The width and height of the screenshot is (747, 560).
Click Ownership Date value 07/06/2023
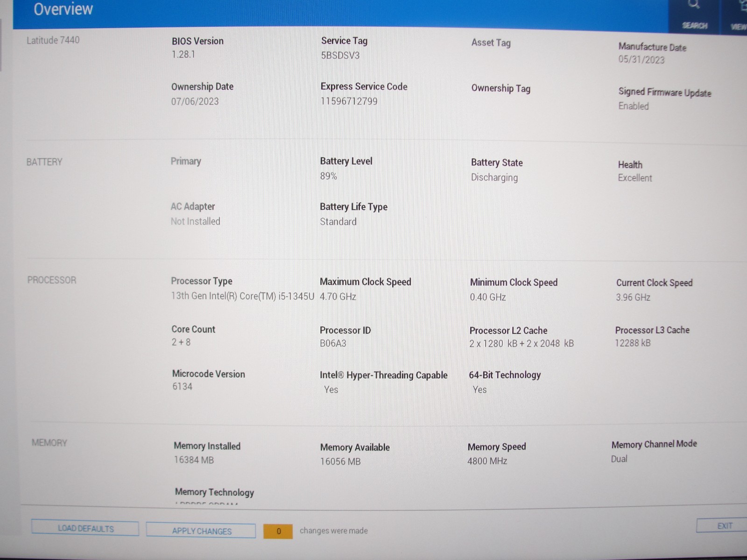tap(195, 101)
